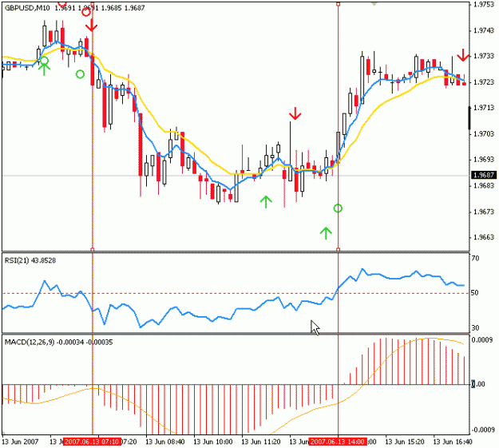
Task: Click the 1.9663 price axis value
Action: (484, 237)
